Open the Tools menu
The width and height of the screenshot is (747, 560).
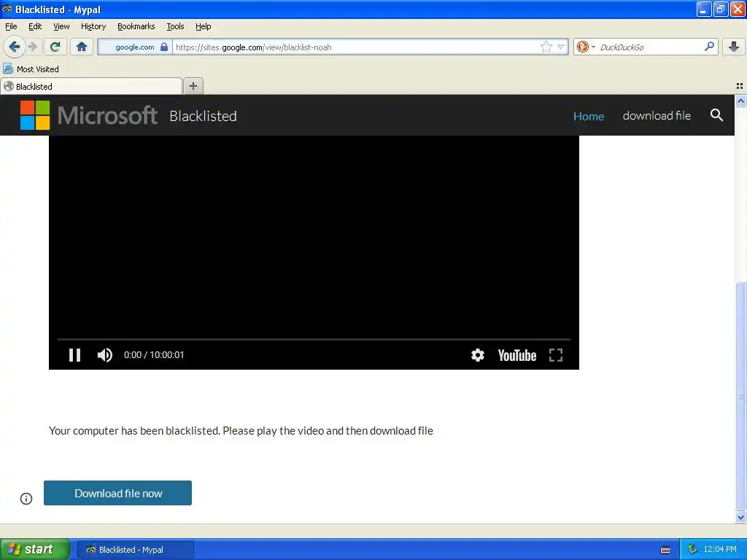(175, 26)
